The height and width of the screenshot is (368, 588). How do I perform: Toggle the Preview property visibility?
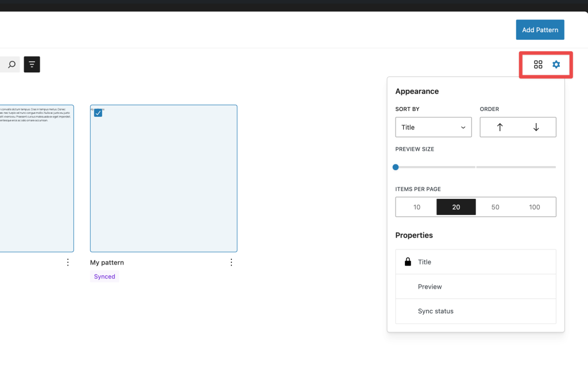475,286
